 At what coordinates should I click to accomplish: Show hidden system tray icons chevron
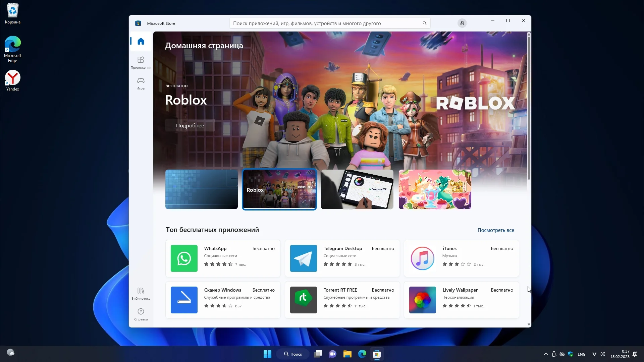click(546, 354)
